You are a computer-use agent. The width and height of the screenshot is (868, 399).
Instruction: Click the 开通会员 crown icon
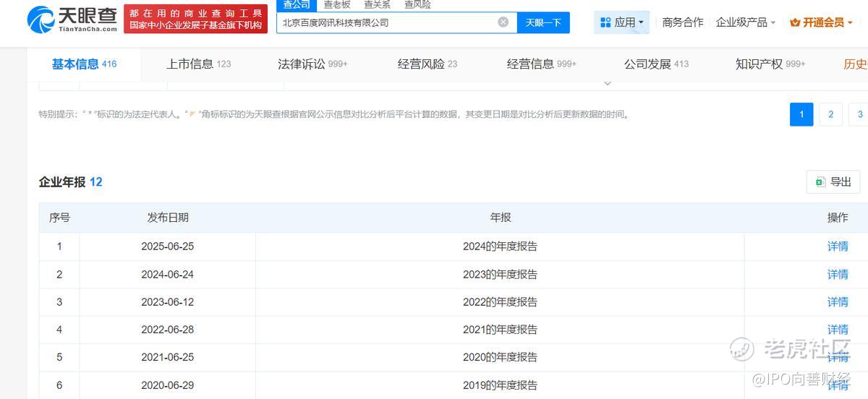[x=795, y=23]
